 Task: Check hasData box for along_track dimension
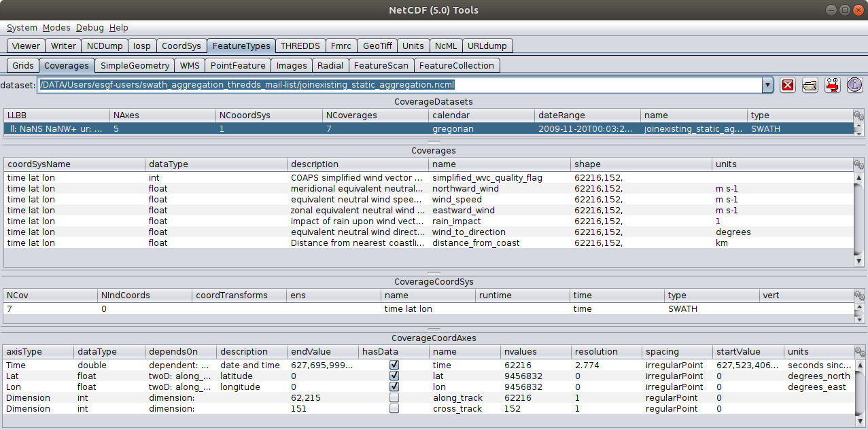click(x=394, y=398)
